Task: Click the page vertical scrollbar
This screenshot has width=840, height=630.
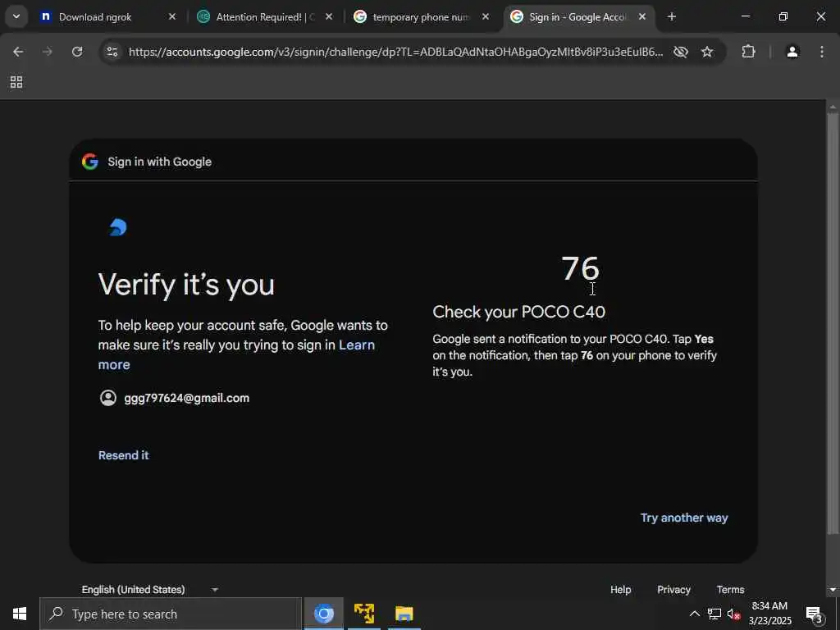Action: (833, 323)
